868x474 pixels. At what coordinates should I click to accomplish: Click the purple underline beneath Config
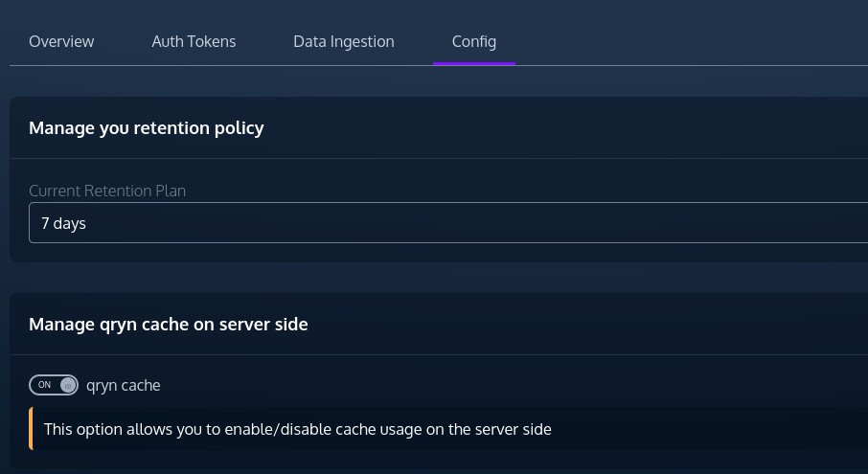pyautogui.click(x=474, y=63)
